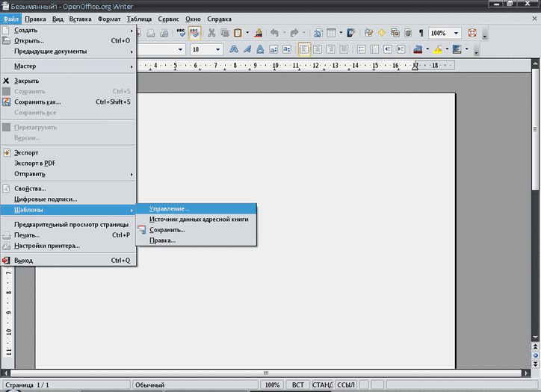
Task: Apply the Font Color swatch
Action: [x=418, y=49]
